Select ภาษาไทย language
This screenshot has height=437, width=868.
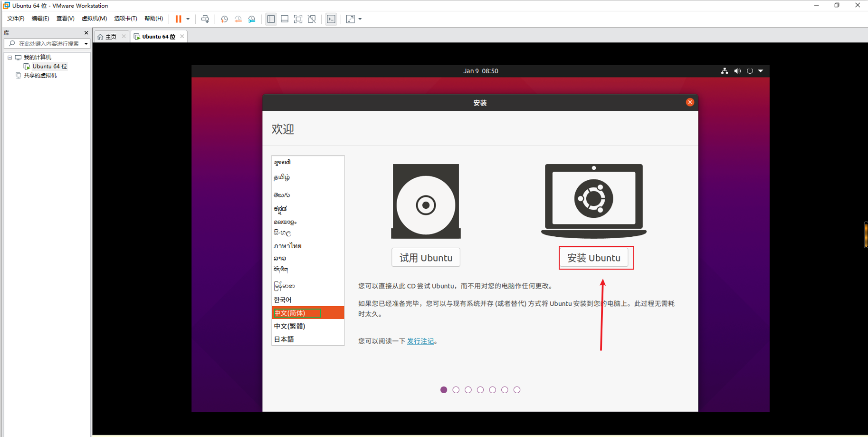(x=308, y=246)
